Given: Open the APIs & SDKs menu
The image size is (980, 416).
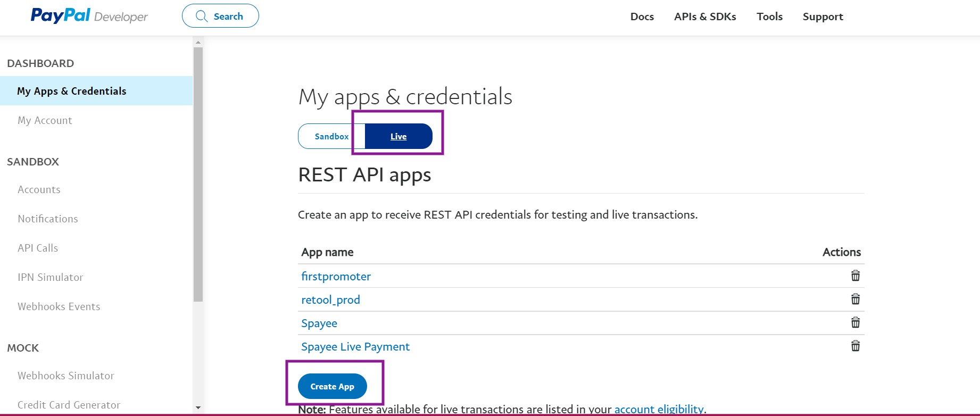Looking at the screenshot, I should tap(705, 16).
